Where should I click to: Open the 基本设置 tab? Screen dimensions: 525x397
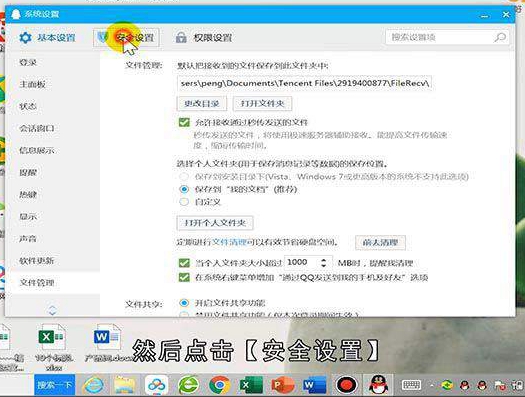[47, 37]
